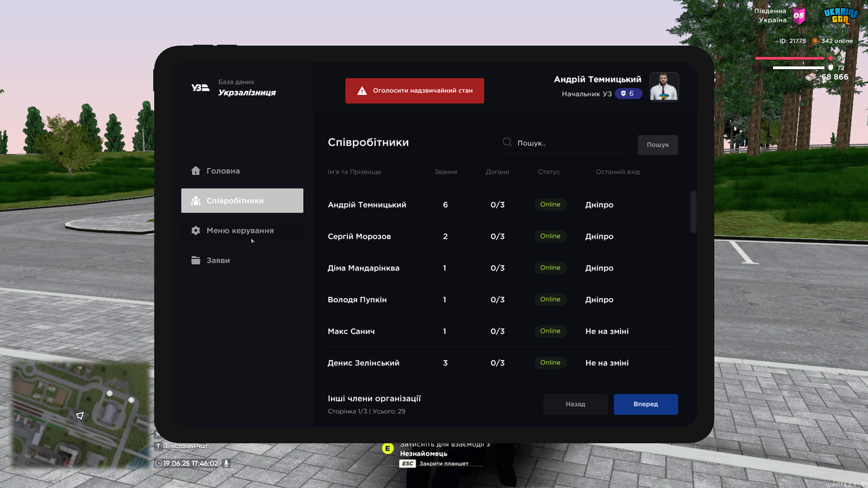Declare emergency with Оголосити надзвичайний стан

point(414,91)
